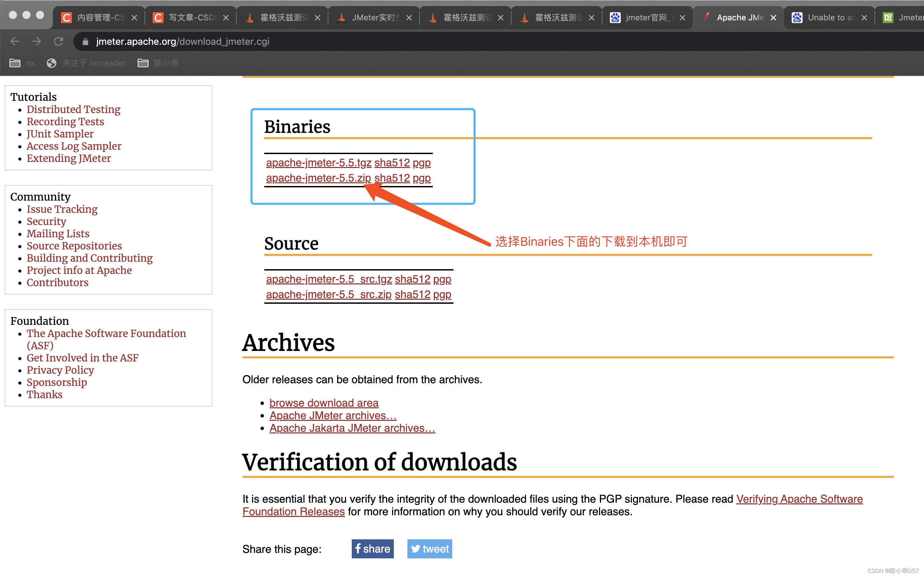Open Apache Jakarta JMeter archives link
Screen dimensions: 924x577
352,428
